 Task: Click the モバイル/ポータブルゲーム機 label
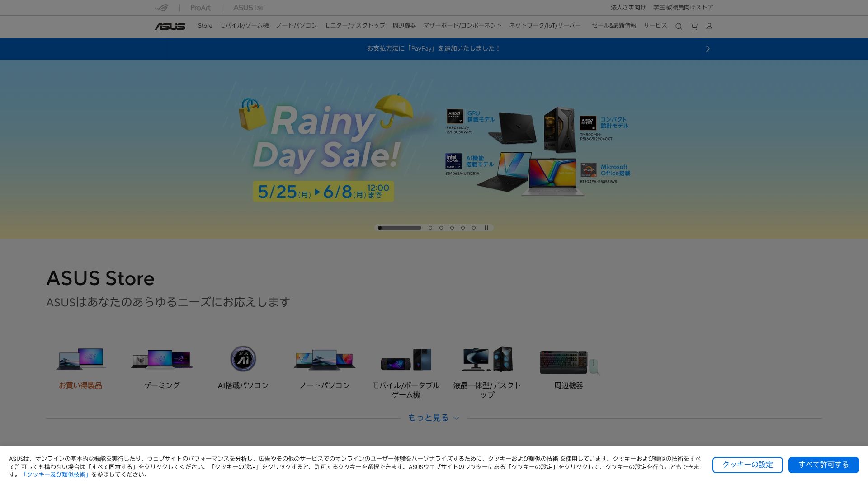coord(406,390)
